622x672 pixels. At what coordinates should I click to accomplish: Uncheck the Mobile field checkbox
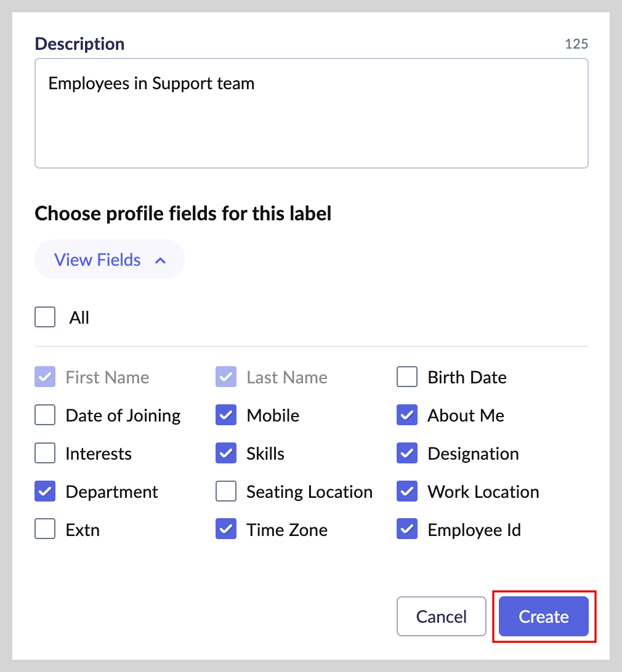point(226,415)
